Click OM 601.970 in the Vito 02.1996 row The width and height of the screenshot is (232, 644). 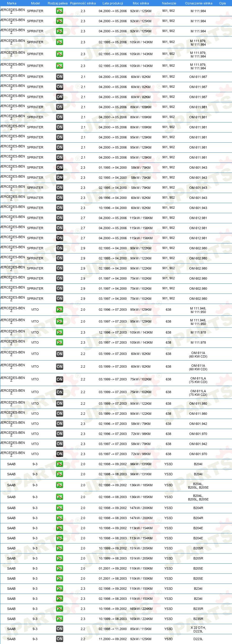[198, 434]
